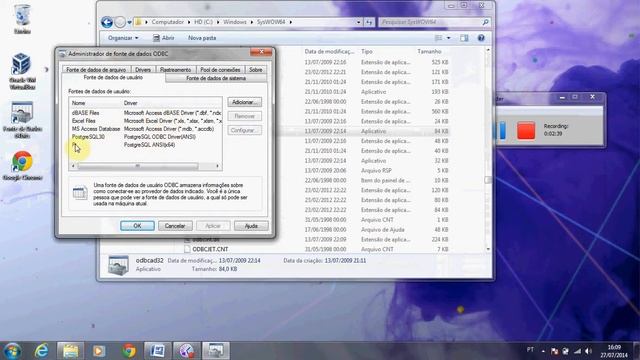Click the Cancelar button
This screenshot has width=640, height=360.
click(175, 226)
